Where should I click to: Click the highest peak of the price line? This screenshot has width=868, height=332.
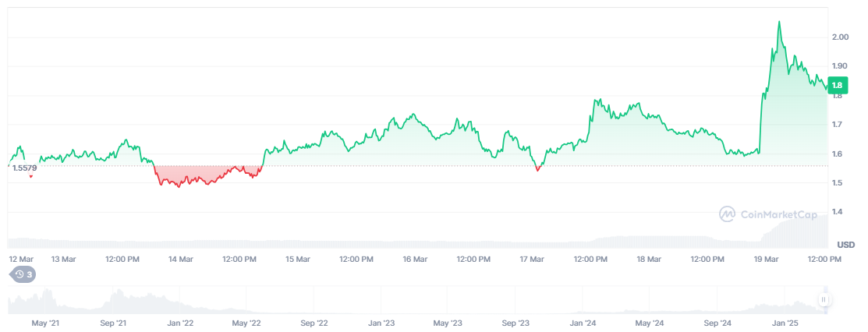(779, 23)
